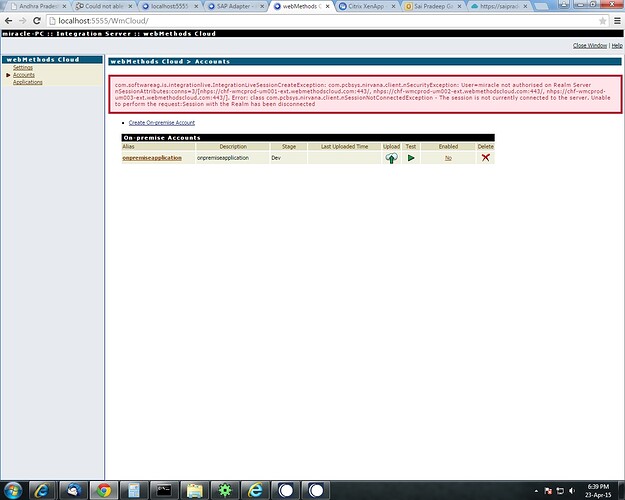
Task: Click the Create On-premise Account link
Action: [x=162, y=122]
